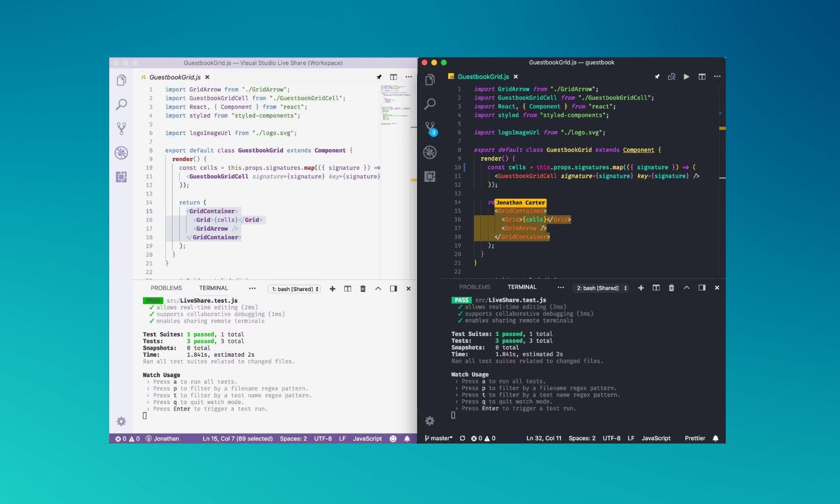The width and height of the screenshot is (840, 504).
Task: Click the 'master*' branch in dark status bar
Action: click(438, 438)
